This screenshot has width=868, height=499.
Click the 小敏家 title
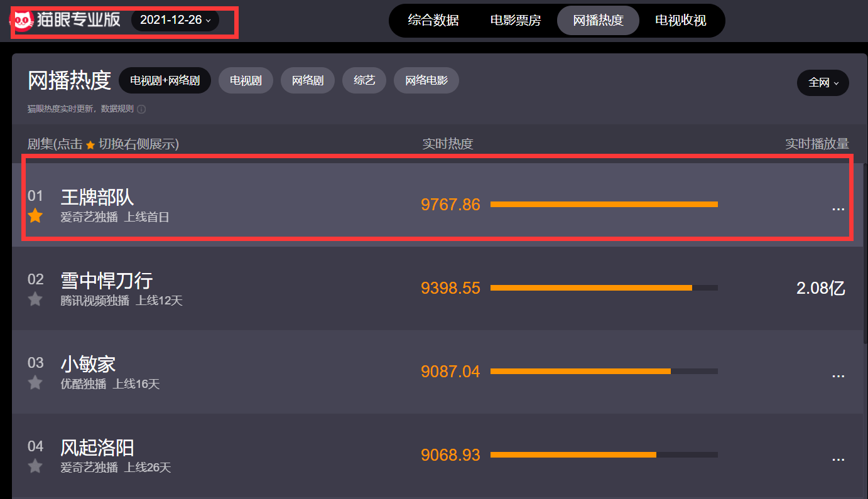(88, 364)
